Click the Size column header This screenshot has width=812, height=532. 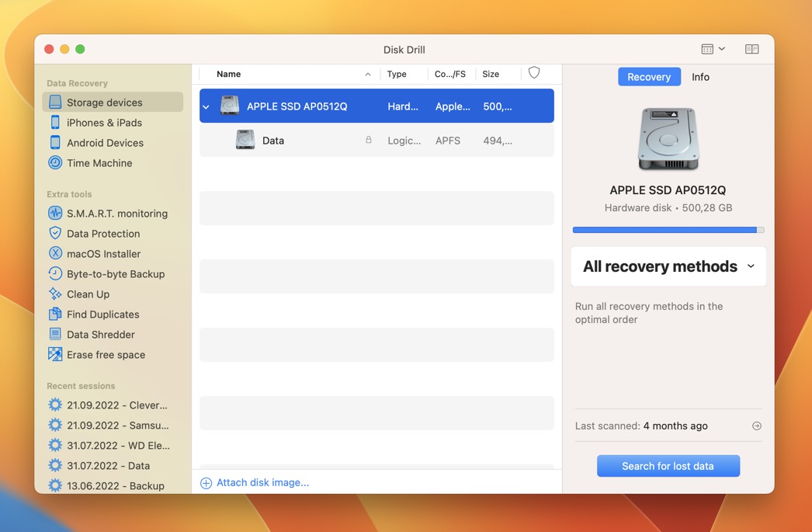tap(491, 74)
